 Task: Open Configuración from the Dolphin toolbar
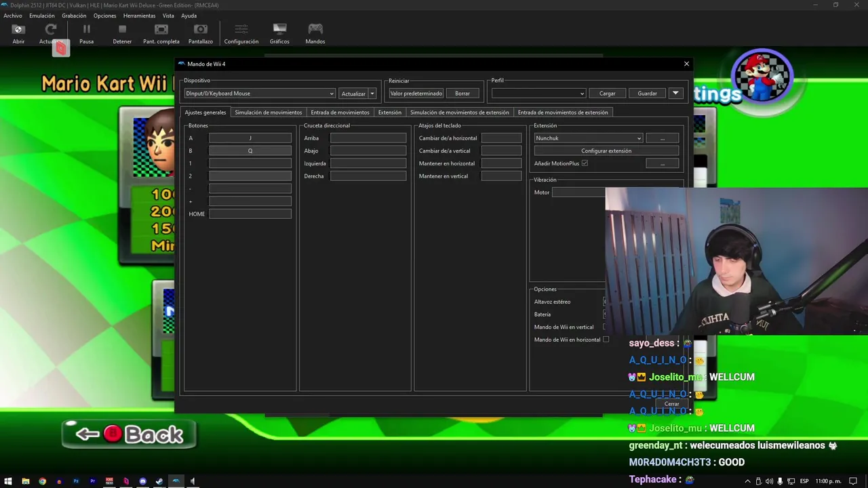tap(241, 34)
